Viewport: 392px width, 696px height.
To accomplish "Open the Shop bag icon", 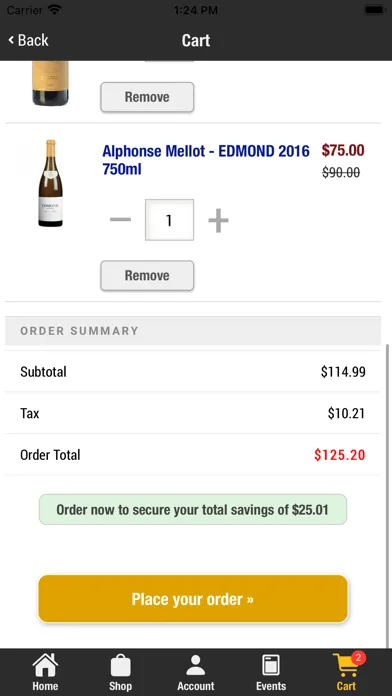I will coord(120,666).
